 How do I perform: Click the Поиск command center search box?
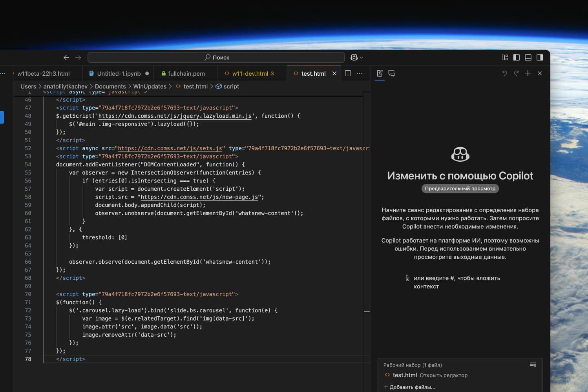pos(216,57)
